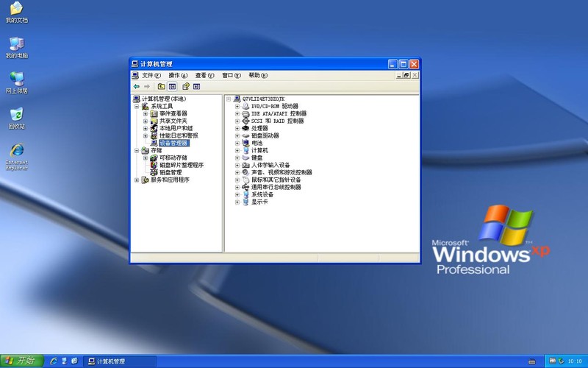The width and height of the screenshot is (588, 368).
Task: Click the Up one level folder icon
Action: [161, 87]
